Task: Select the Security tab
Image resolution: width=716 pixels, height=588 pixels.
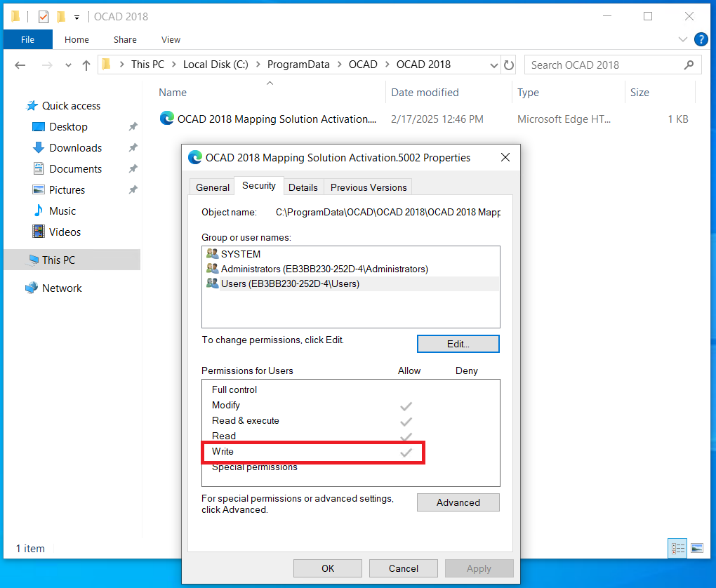Action: point(259,185)
